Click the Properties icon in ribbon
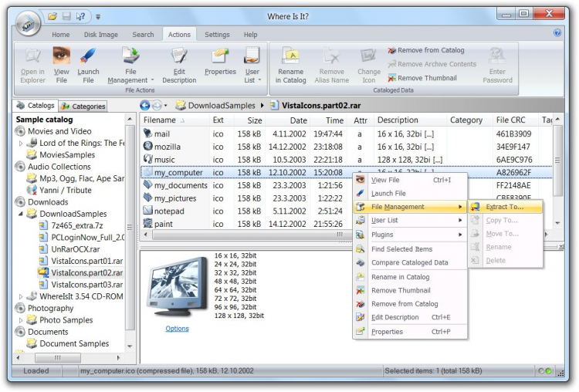 (220, 56)
